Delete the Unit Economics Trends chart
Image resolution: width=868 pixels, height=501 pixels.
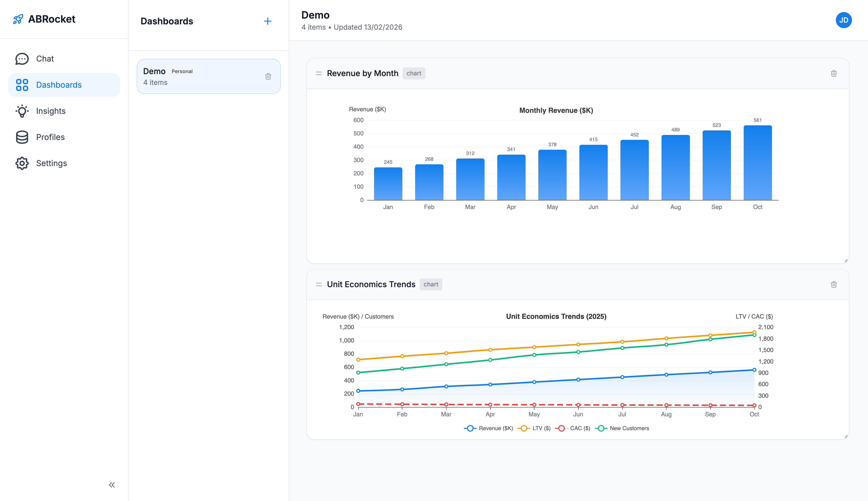[x=833, y=284]
